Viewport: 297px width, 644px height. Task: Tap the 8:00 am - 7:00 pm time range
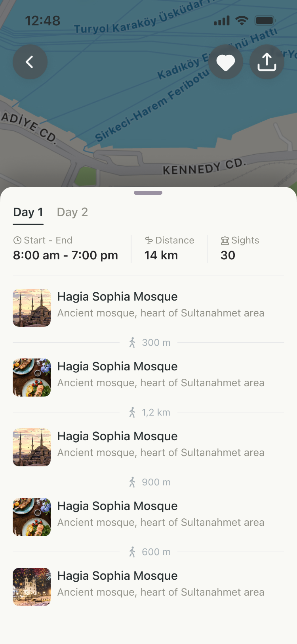coord(65,255)
